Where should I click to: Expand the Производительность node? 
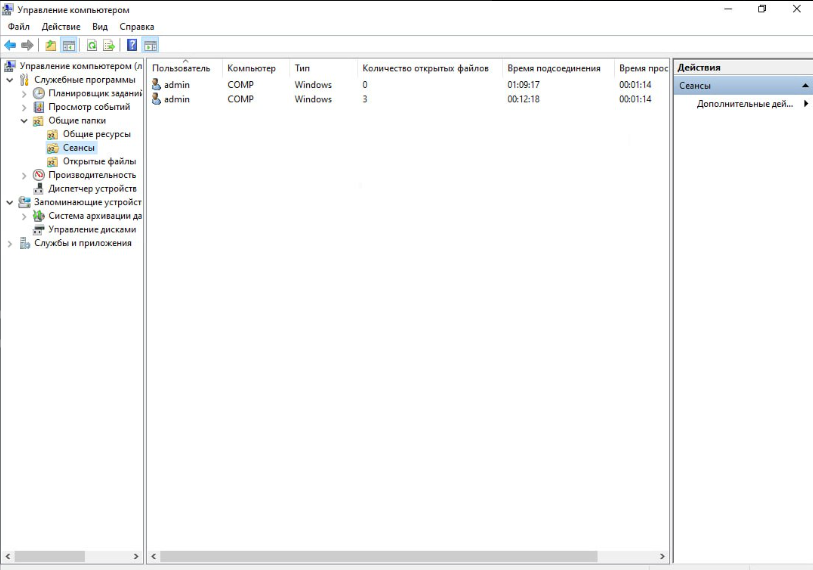point(24,176)
